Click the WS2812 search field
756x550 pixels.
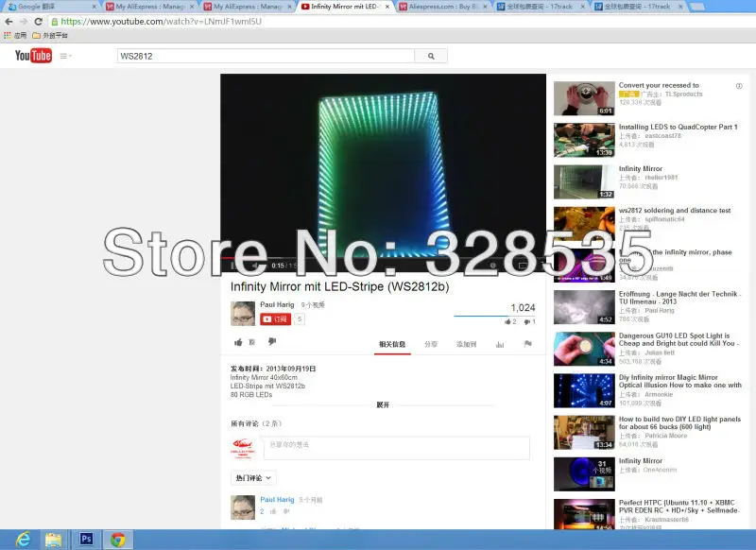pyautogui.click(x=266, y=56)
